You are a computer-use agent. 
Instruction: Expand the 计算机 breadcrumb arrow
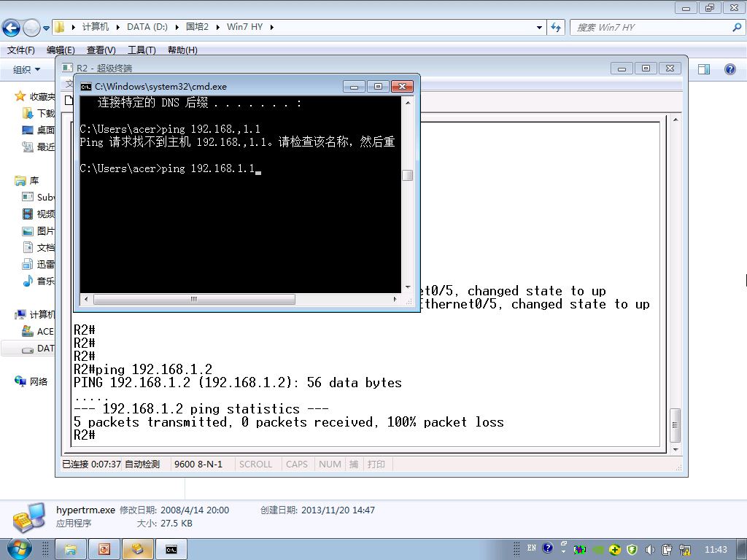(x=117, y=27)
